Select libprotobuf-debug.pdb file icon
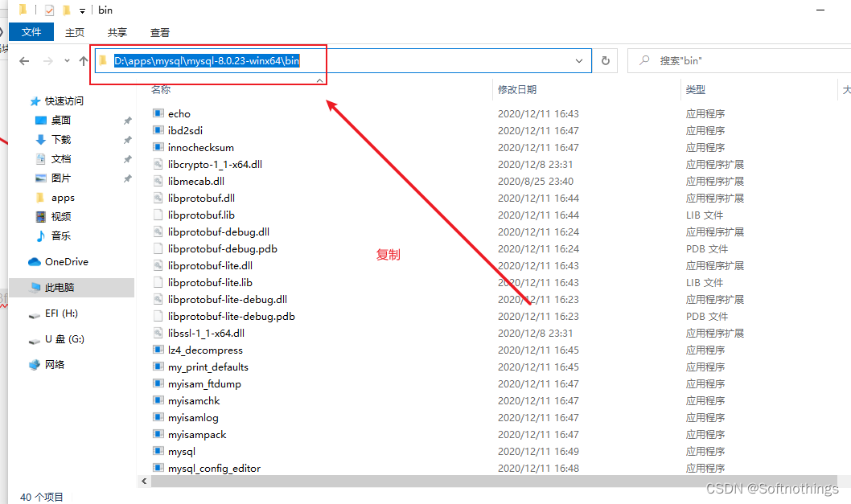 tap(158, 248)
